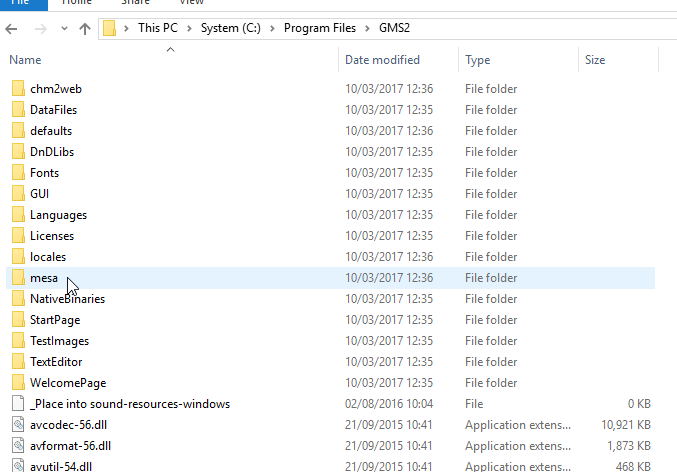Navigate to System (C:) breadcrumb
This screenshot has width=677, height=472.
coord(231,28)
